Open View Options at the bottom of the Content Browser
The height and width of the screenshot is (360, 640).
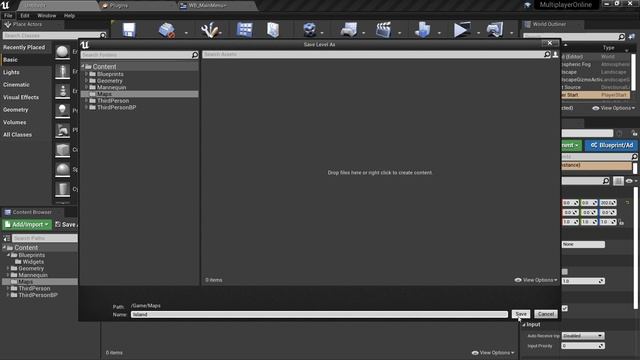point(493,353)
